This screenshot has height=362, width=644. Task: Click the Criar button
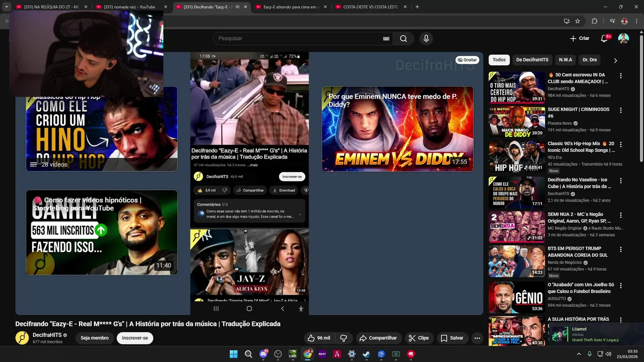click(x=580, y=39)
